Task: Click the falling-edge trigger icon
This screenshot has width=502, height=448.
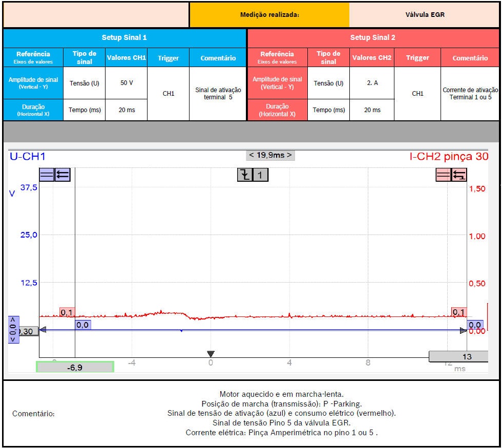Action: pyautogui.click(x=244, y=175)
